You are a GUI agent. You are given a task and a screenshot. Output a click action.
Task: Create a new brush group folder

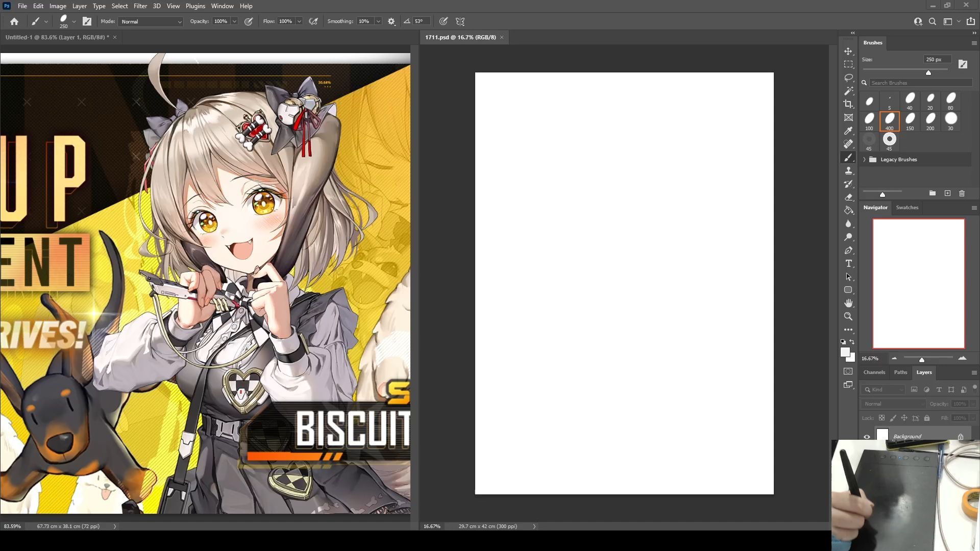pyautogui.click(x=933, y=193)
